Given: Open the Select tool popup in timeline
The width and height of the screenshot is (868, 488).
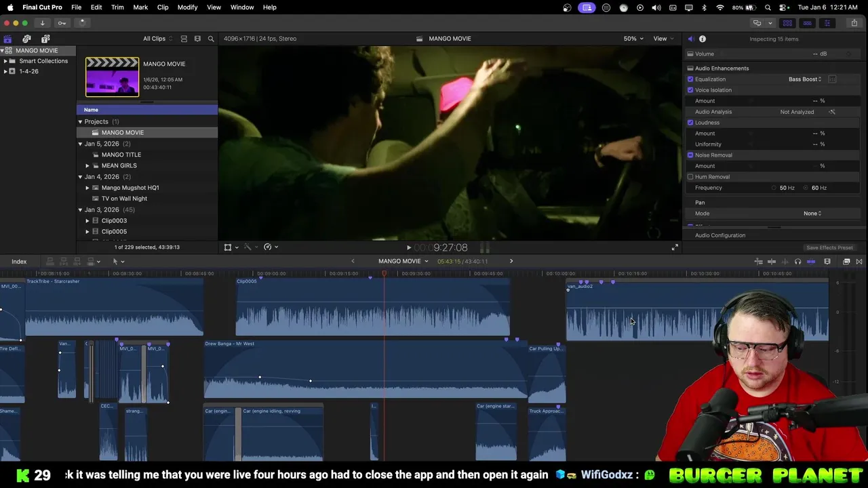Looking at the screenshot, I should click(118, 262).
